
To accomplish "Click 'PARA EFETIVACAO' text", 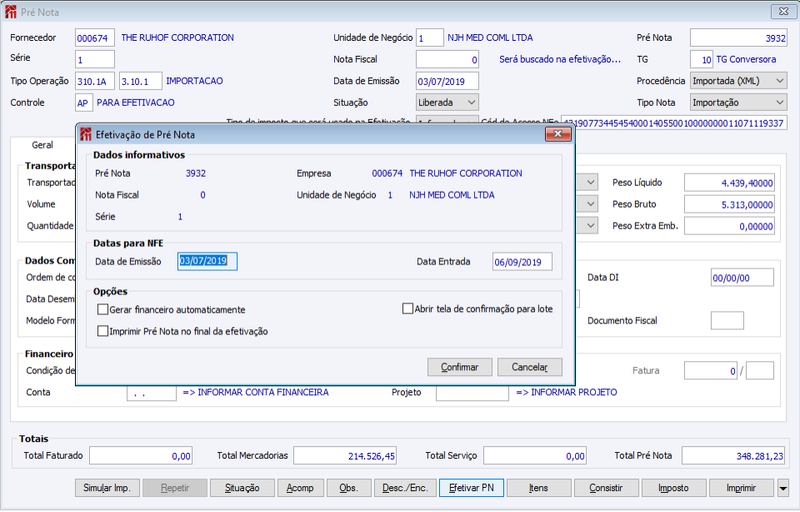I will pos(136,103).
